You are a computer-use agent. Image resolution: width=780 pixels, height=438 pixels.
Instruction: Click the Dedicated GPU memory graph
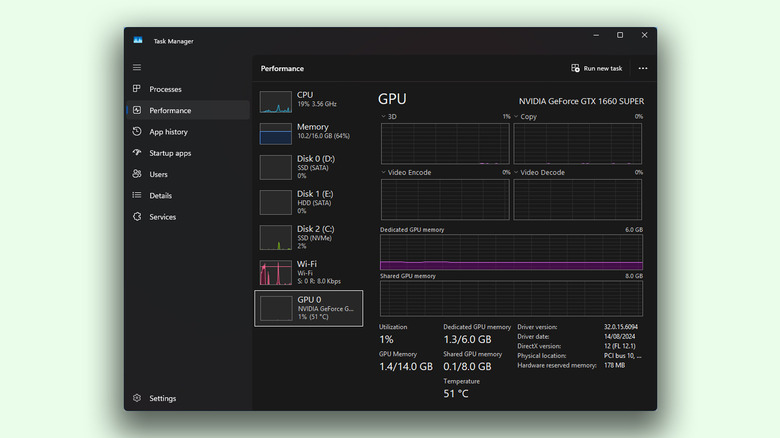point(511,252)
